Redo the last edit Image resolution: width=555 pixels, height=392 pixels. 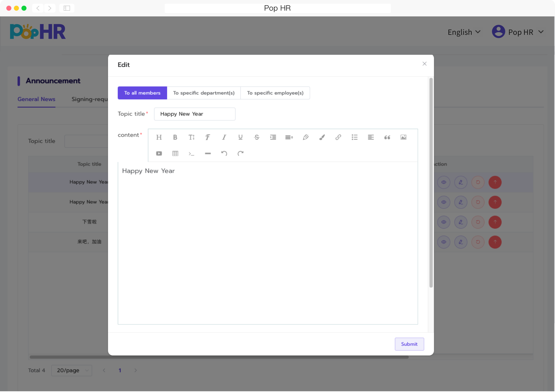240,154
